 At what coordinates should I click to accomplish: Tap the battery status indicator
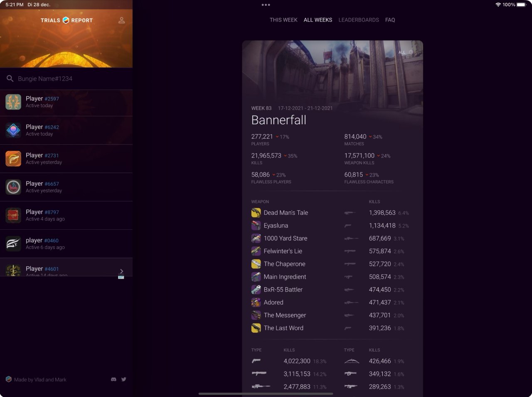[x=521, y=5]
